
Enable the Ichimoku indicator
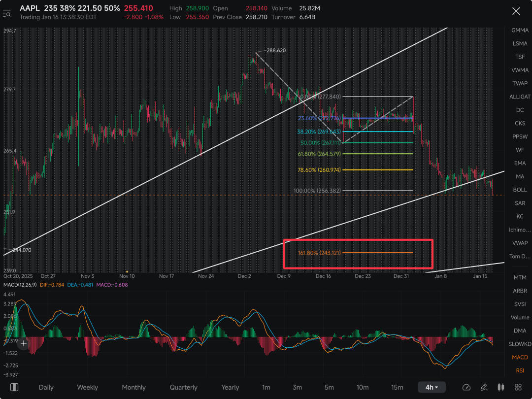520,230
